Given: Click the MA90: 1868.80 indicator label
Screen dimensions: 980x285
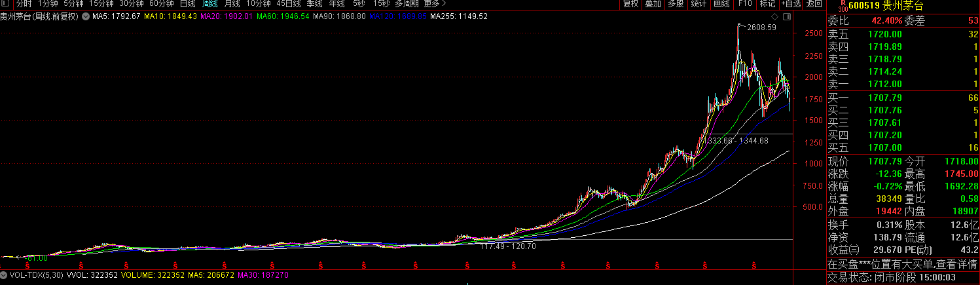Looking at the screenshot, I should [x=339, y=16].
